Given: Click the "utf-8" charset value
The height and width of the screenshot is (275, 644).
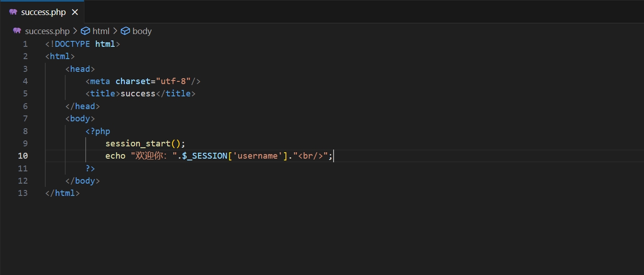Looking at the screenshot, I should (x=173, y=81).
